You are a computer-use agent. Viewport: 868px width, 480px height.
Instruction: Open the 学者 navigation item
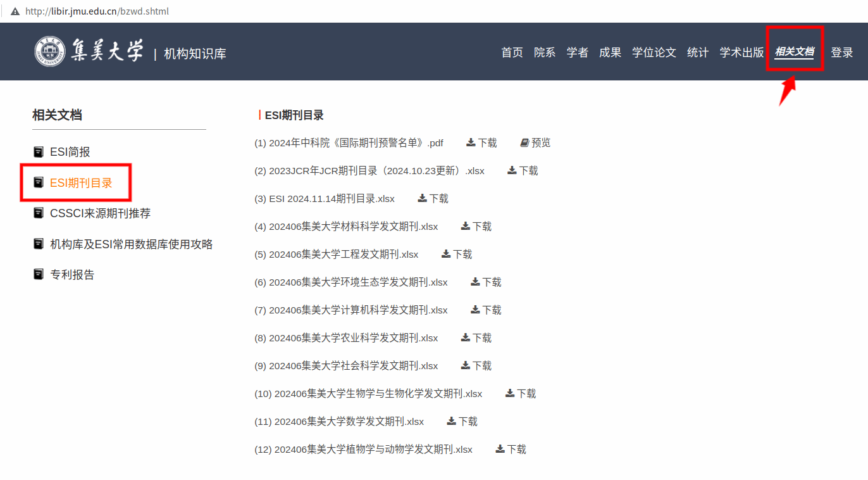(577, 53)
